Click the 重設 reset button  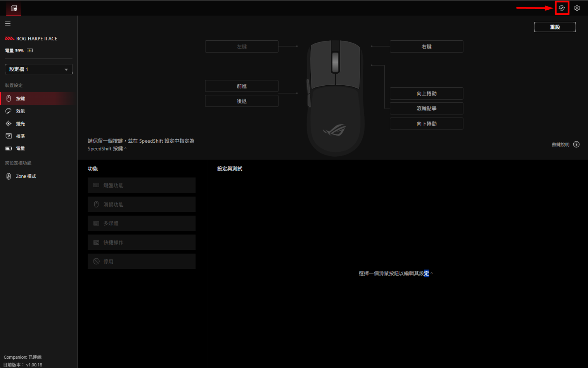tap(555, 27)
